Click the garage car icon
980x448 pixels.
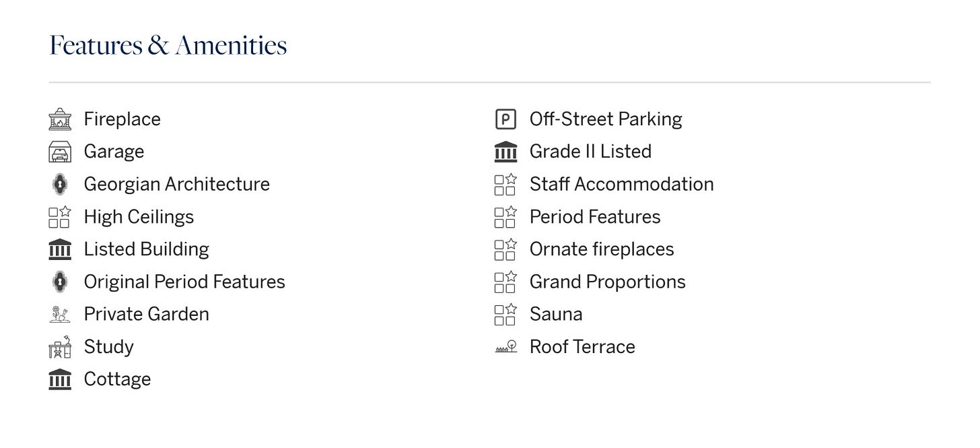60,152
